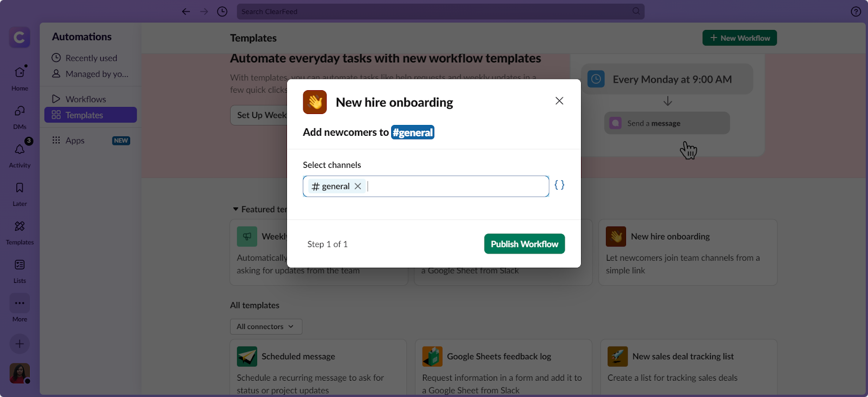
Task: Click the plus create button in rail
Action: tap(20, 344)
